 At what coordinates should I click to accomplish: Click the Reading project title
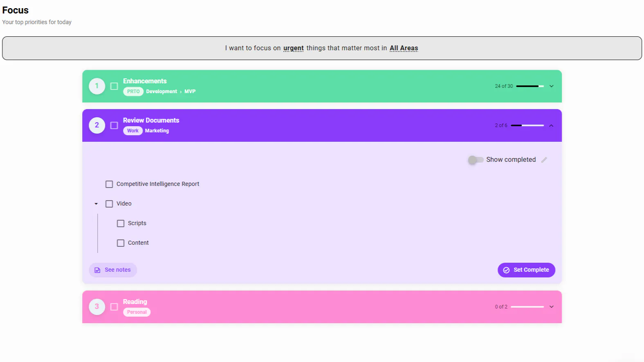135,302
